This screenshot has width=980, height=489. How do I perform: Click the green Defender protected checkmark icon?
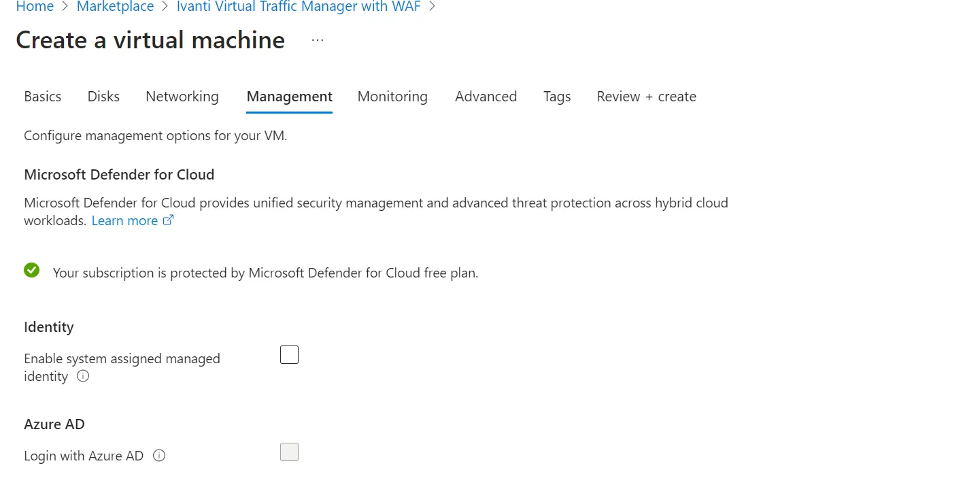tap(31, 271)
